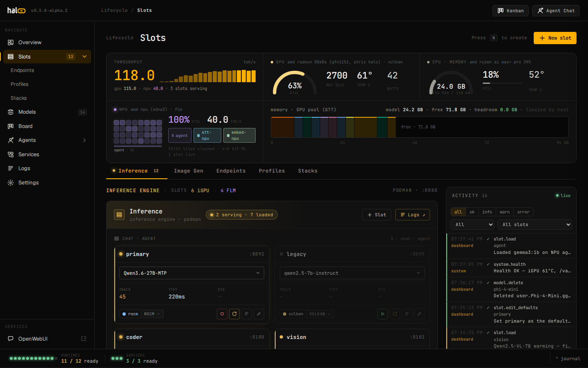Start the legacy slot
The image size is (588, 368).
[x=383, y=314]
